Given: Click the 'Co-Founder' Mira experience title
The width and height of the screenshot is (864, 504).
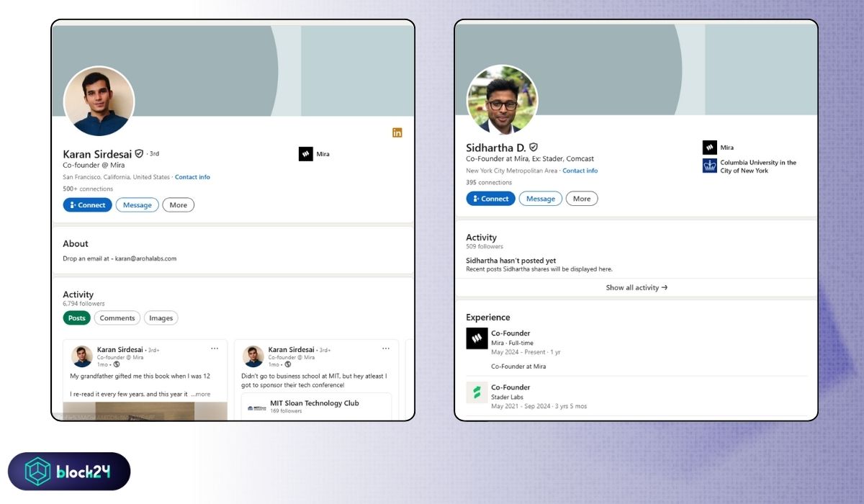Looking at the screenshot, I should (510, 333).
